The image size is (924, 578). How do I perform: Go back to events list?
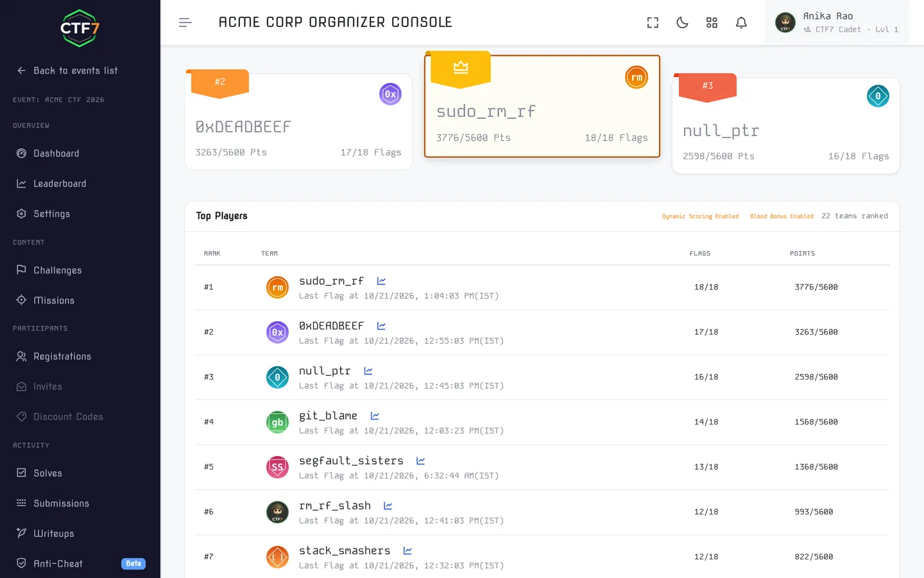point(67,71)
